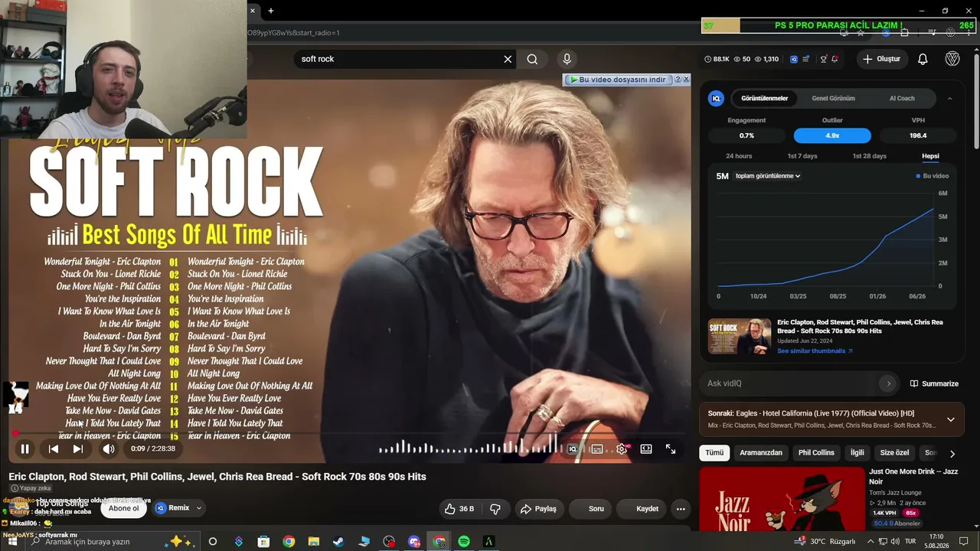980x551 pixels.
Task: Click the vidIQ logo in header stats bar
Action: [794, 59]
